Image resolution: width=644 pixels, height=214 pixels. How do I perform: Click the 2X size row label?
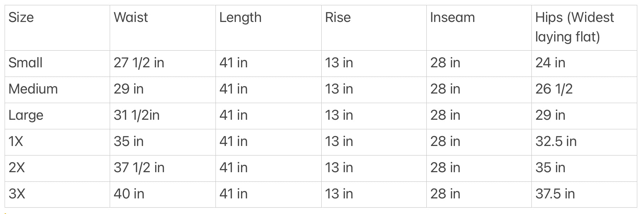click(17, 168)
